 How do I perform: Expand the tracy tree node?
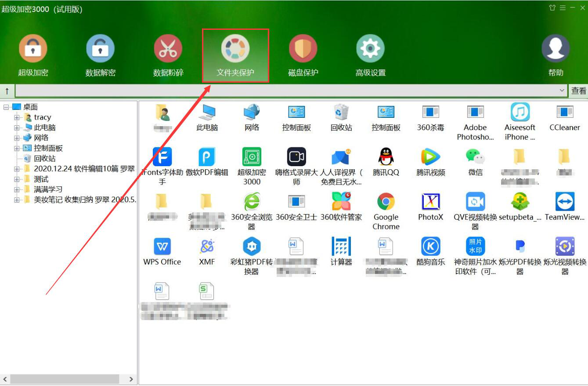(x=17, y=117)
